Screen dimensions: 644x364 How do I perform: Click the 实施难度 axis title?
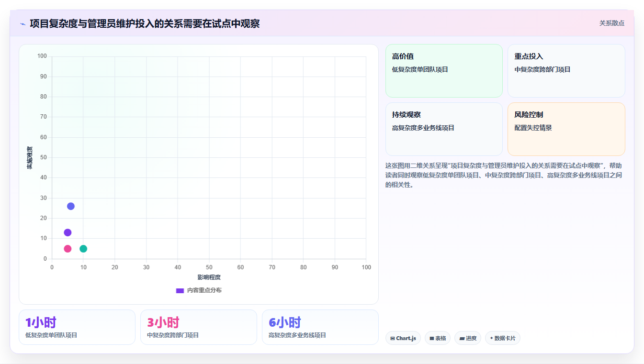[x=30, y=158]
